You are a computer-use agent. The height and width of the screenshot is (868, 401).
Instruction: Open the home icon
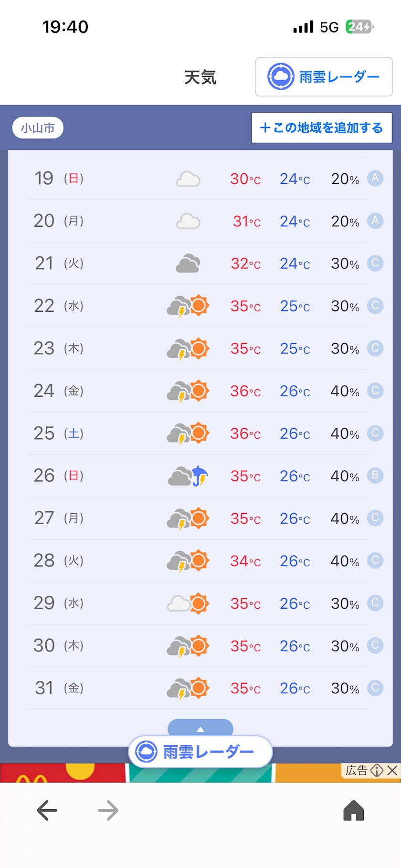pos(354,810)
